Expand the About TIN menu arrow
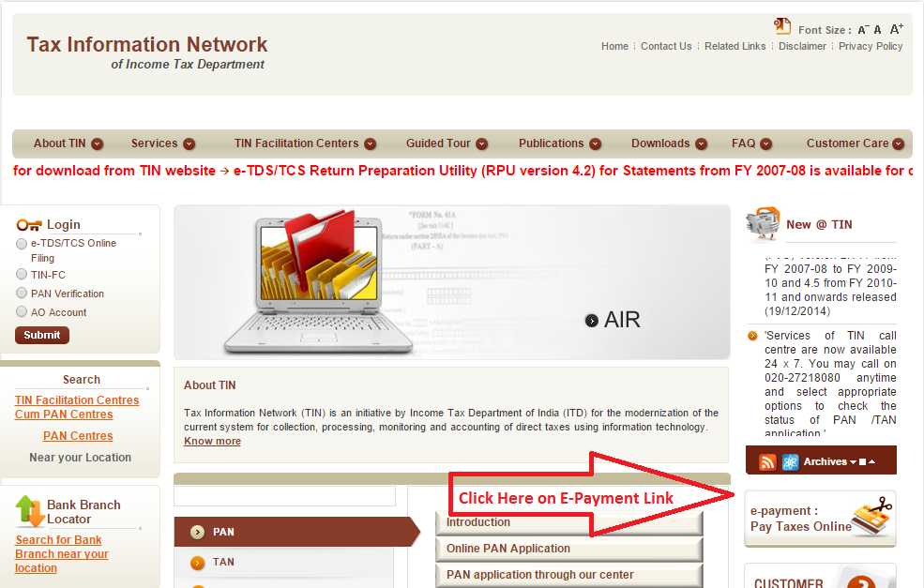Screen dimensions: 924x588 coord(98,143)
